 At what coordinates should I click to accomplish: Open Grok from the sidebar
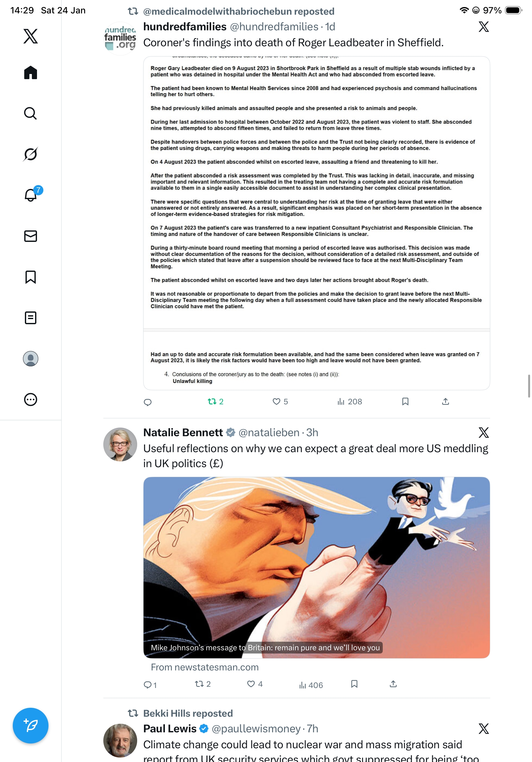click(x=31, y=154)
